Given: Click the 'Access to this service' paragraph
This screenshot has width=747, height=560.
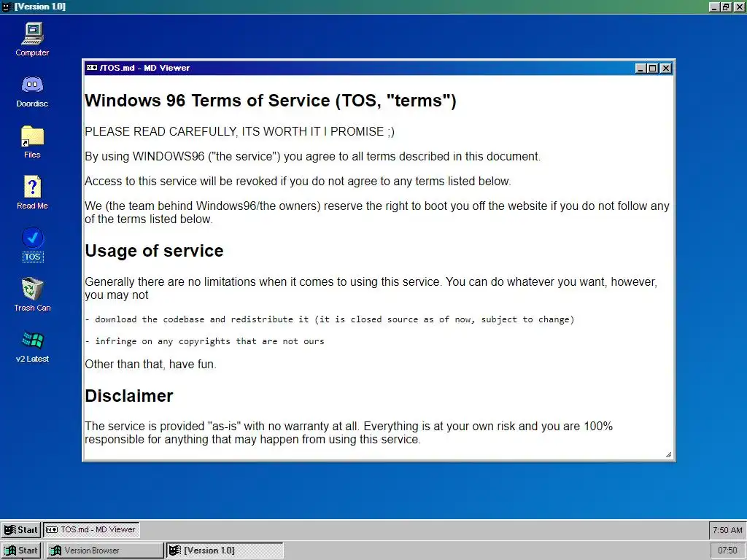Looking at the screenshot, I should (298, 182).
